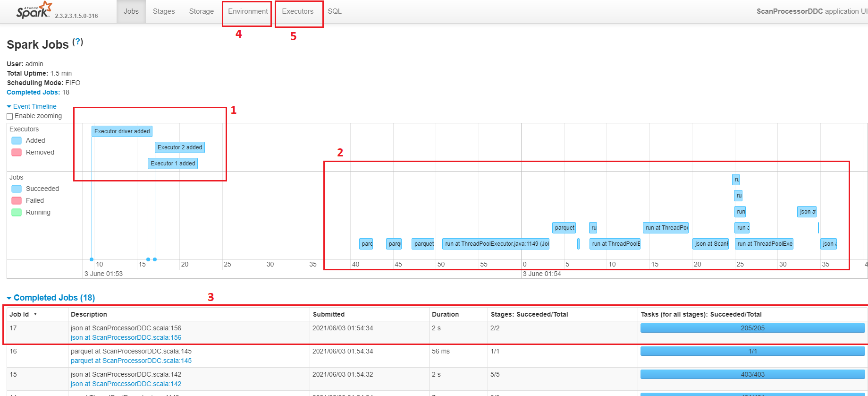The width and height of the screenshot is (868, 396).
Task: Click the Failed jobs legend swatch
Action: pyautogui.click(x=17, y=200)
